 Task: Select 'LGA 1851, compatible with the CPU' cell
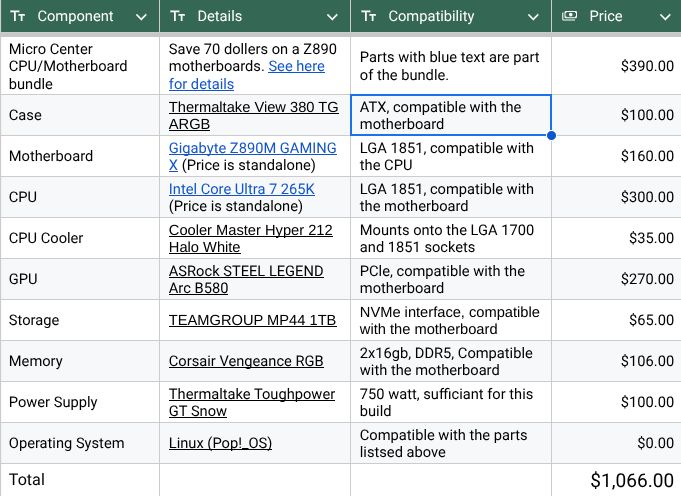pyautogui.click(x=451, y=156)
